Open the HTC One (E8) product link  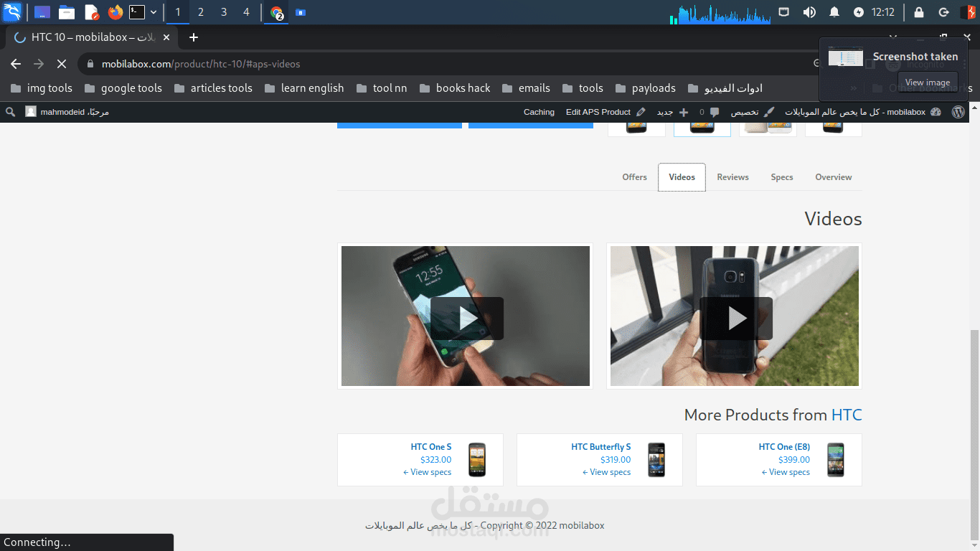click(x=784, y=447)
